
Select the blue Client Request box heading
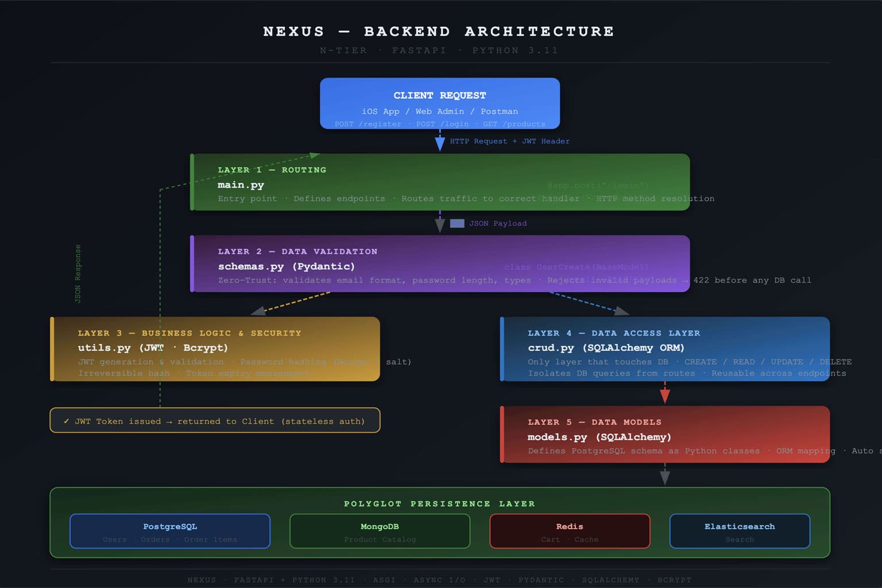[x=440, y=95]
